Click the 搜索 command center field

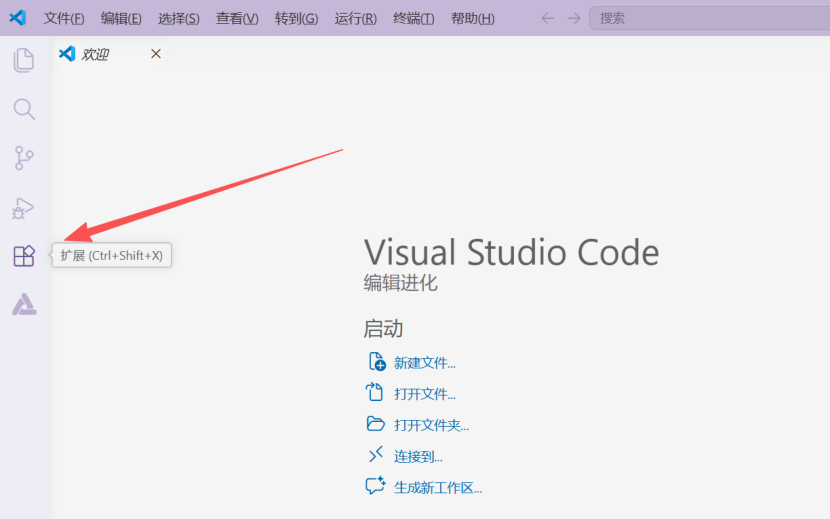709,19
